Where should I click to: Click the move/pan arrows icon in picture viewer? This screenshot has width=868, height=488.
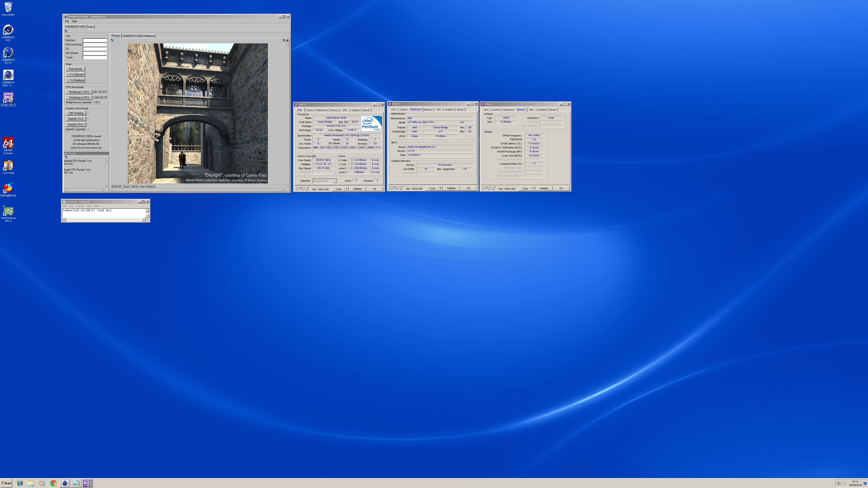pyautogui.click(x=284, y=40)
